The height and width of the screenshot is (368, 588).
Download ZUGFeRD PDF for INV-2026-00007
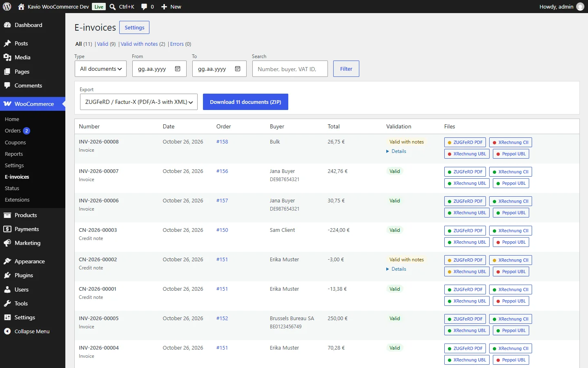click(x=465, y=172)
